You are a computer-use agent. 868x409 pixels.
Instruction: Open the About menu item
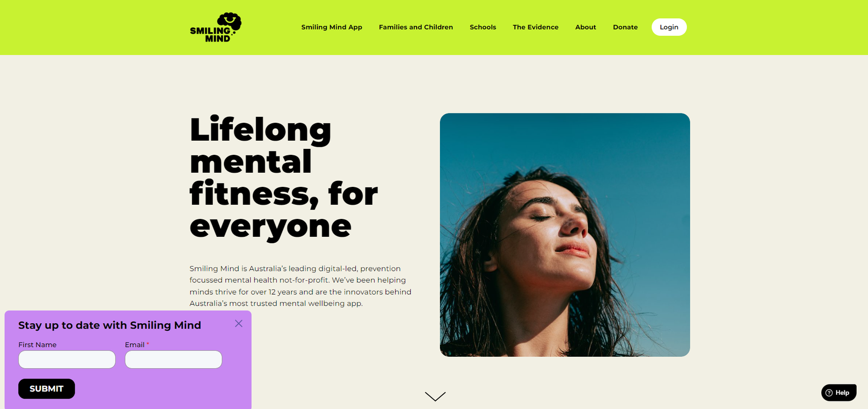tap(585, 27)
